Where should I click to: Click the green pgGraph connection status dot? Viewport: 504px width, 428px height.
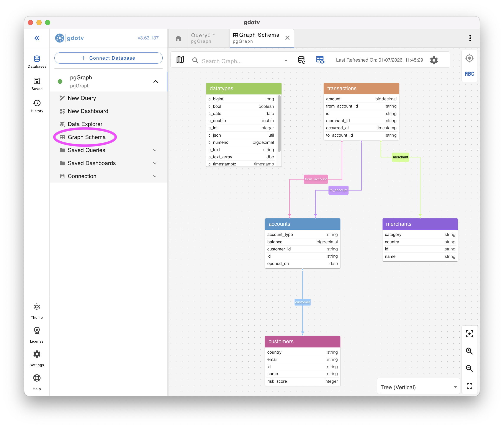(60, 82)
